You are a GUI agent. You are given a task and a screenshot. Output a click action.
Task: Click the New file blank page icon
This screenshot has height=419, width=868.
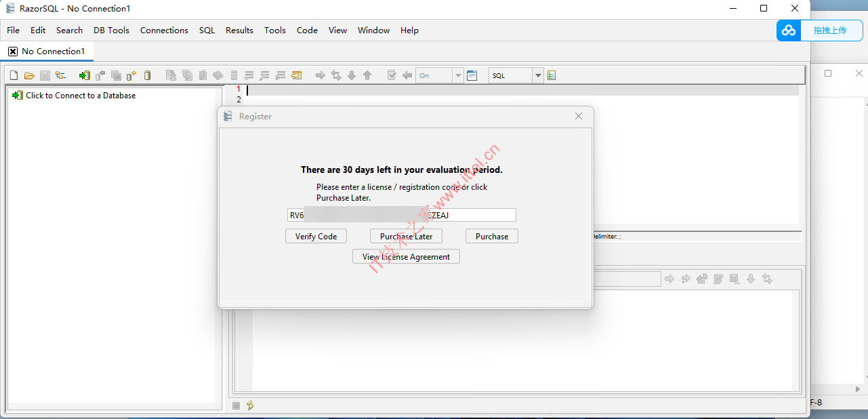pyautogui.click(x=14, y=75)
